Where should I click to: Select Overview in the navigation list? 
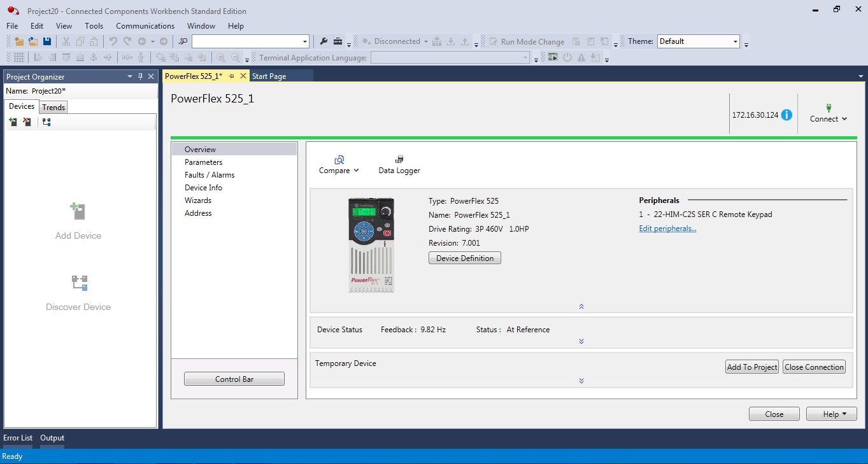point(234,150)
